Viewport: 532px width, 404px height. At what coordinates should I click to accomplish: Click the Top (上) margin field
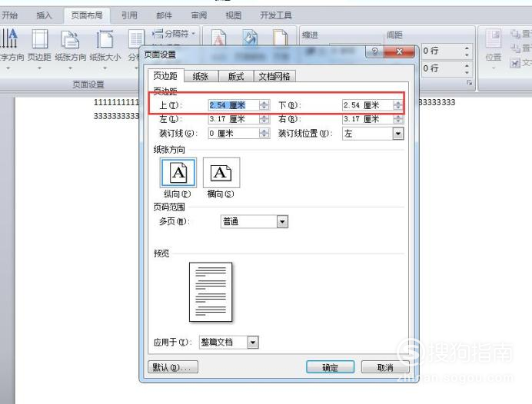click(234, 105)
